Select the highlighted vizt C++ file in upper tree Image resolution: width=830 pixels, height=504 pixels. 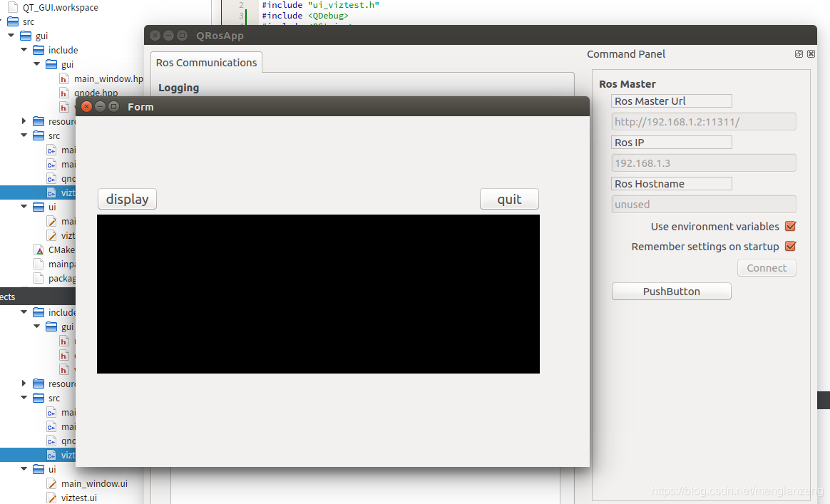(x=51, y=192)
